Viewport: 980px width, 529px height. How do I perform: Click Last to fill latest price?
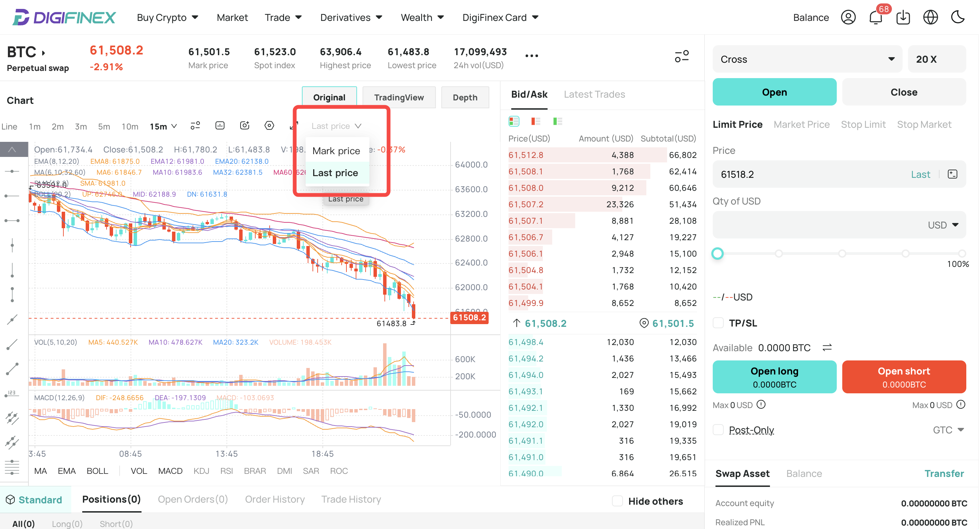920,174
